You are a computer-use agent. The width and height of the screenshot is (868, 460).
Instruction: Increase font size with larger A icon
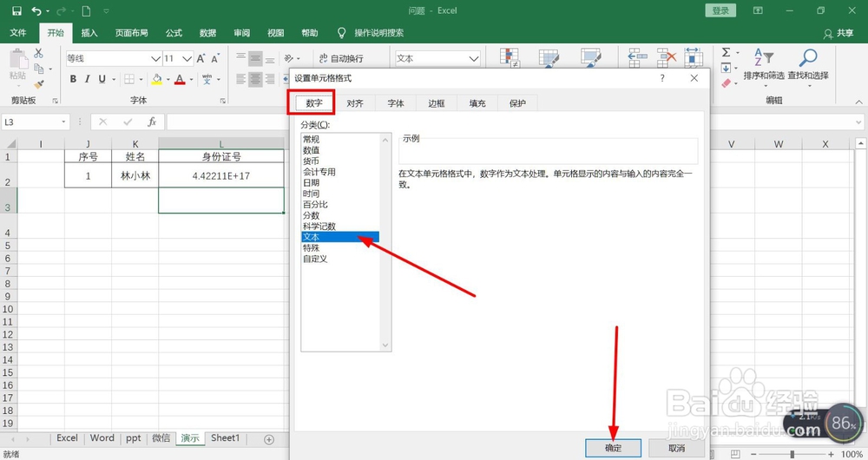point(201,58)
